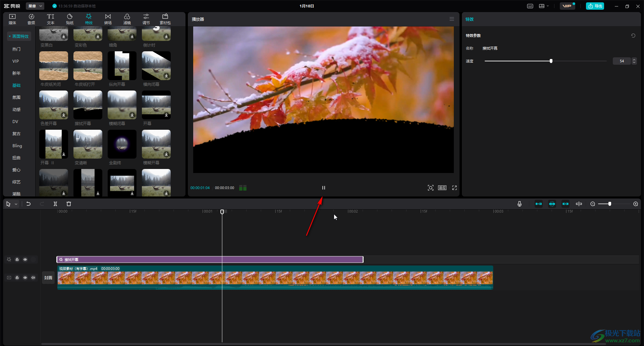Select the pointer selection tool
The height and width of the screenshot is (346, 644).
click(x=8, y=204)
